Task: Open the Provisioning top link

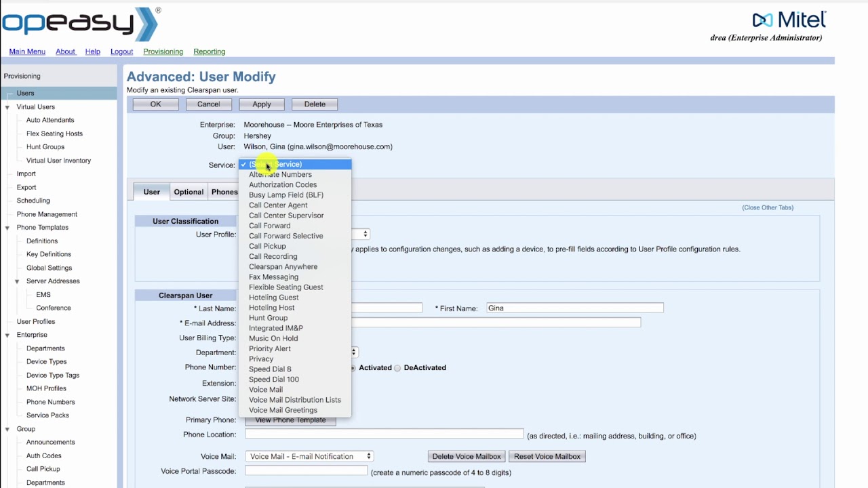Action: 163,52
